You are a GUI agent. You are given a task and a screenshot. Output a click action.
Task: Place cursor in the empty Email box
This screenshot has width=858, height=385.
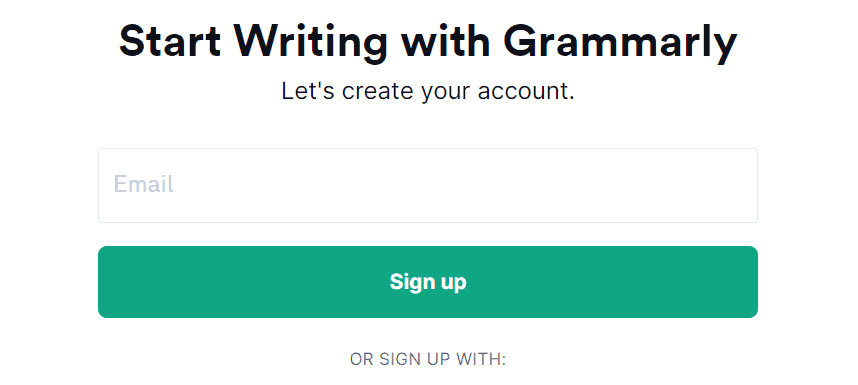pyautogui.click(x=428, y=185)
